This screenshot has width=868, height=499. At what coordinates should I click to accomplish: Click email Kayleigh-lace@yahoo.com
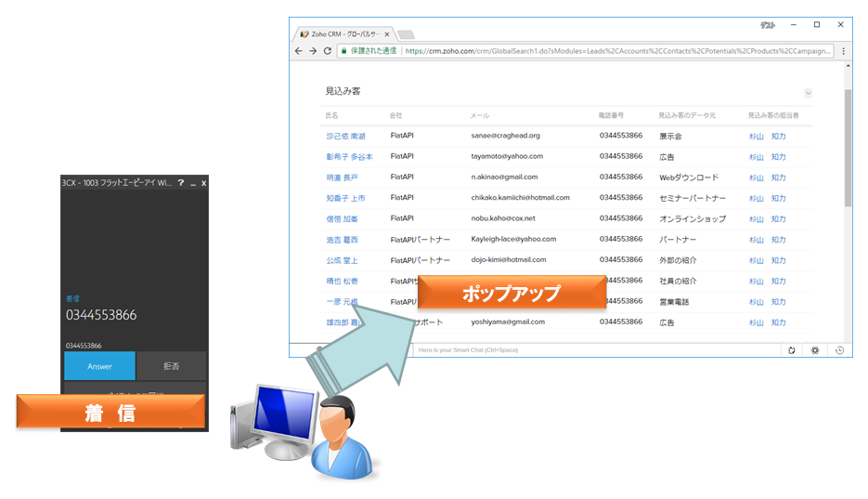513,239
